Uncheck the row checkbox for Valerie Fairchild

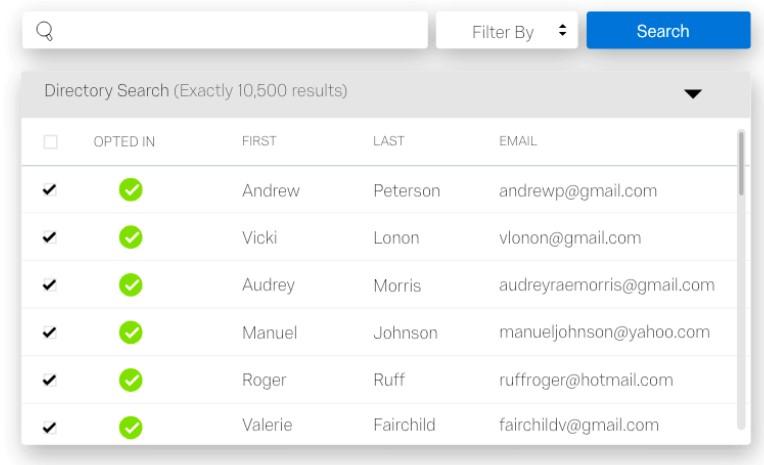click(50, 427)
